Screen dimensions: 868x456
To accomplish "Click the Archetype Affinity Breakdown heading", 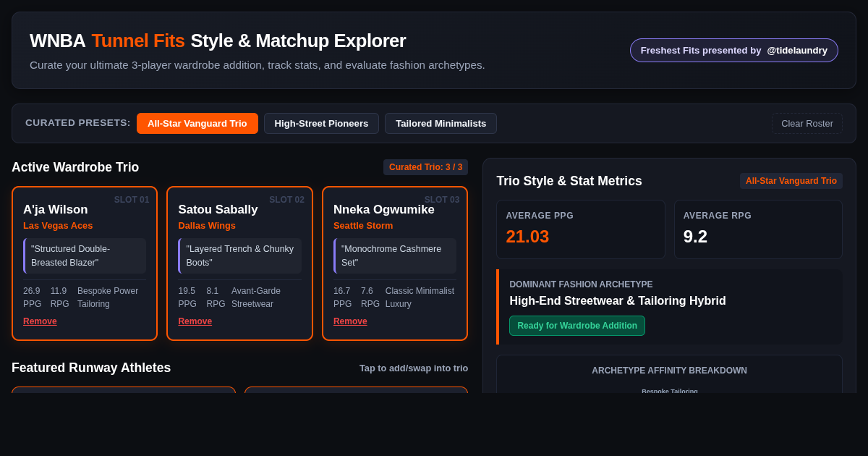I will 669,371.
